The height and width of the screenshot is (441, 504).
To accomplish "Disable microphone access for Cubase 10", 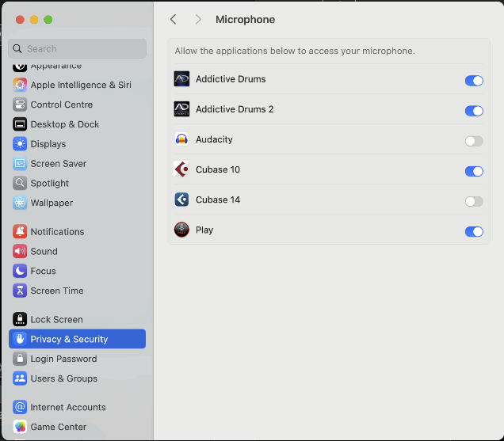I will [x=474, y=171].
